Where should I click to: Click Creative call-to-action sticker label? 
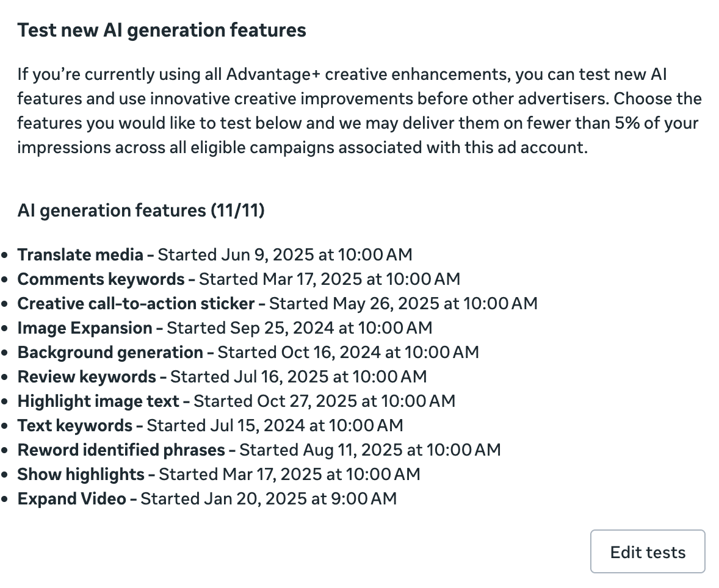coord(135,304)
